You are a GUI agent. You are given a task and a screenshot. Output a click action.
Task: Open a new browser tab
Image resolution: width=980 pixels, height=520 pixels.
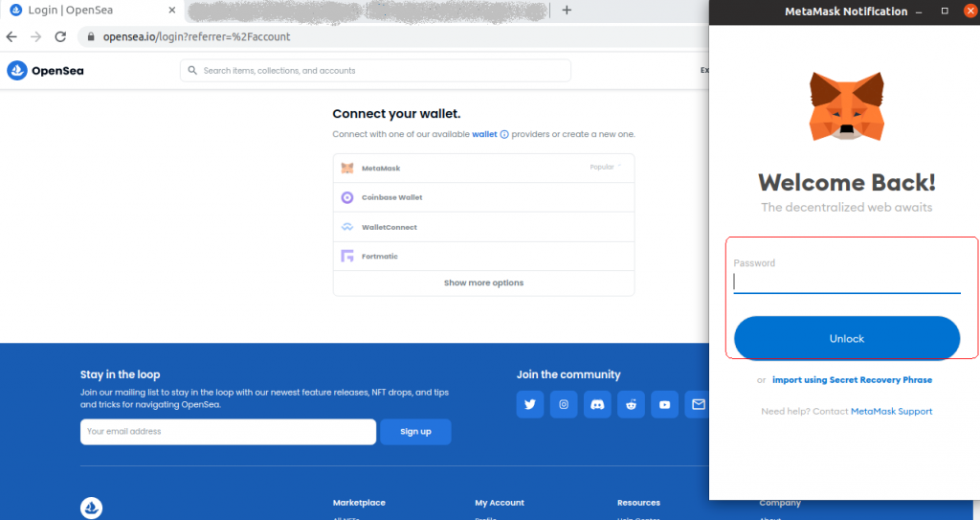pos(567,10)
